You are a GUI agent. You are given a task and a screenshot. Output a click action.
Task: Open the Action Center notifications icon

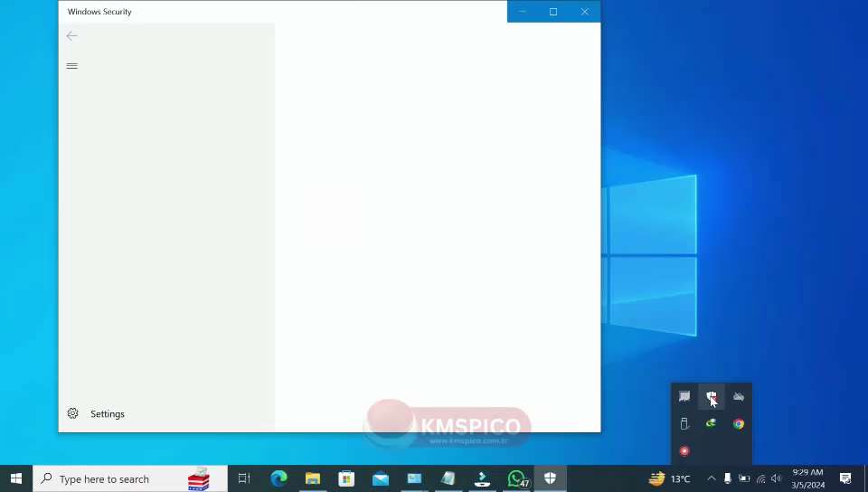point(845,478)
